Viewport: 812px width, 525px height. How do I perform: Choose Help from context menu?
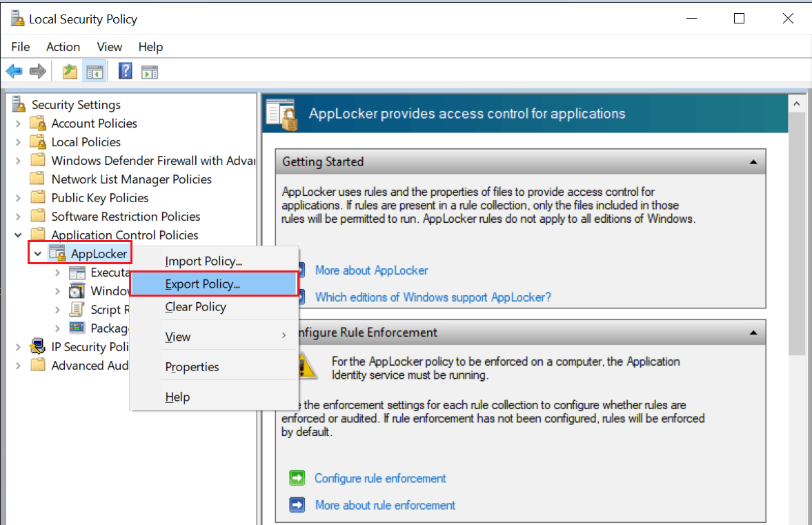[x=214, y=397]
